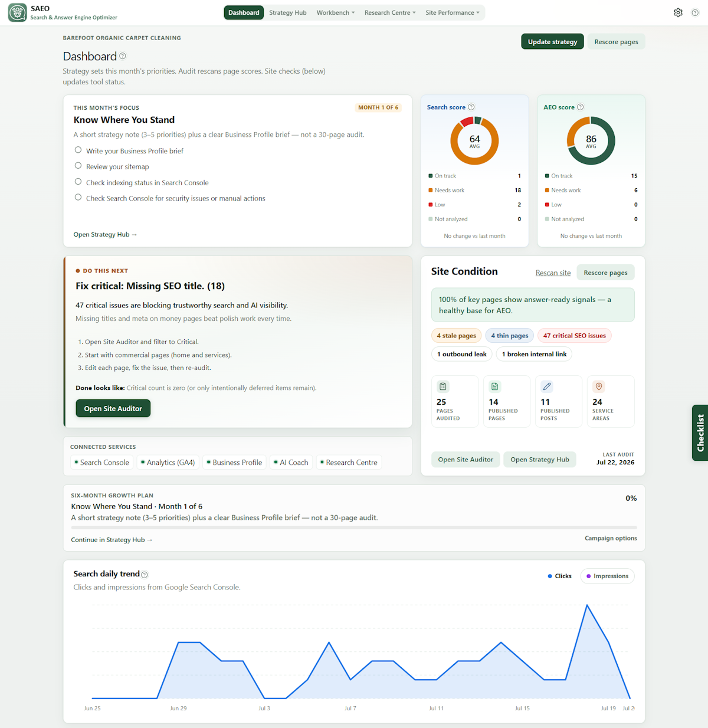Screen dimensions: 708x728
Task: Tick Check indexing status in Search Console
Action: pyautogui.click(x=78, y=182)
